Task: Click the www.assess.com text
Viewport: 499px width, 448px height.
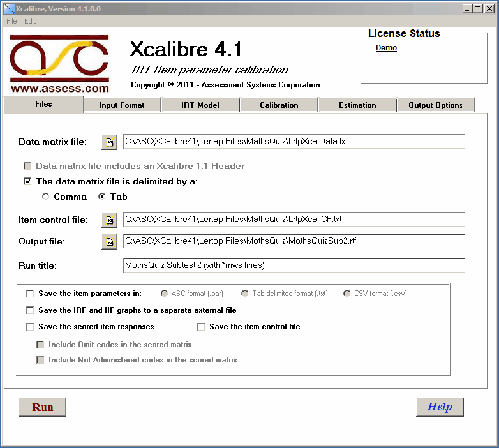Action: click(60, 88)
